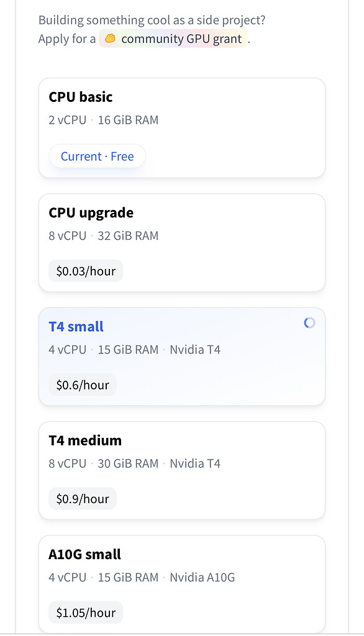
Task: Click the Building something cool heading
Action: coord(151,20)
